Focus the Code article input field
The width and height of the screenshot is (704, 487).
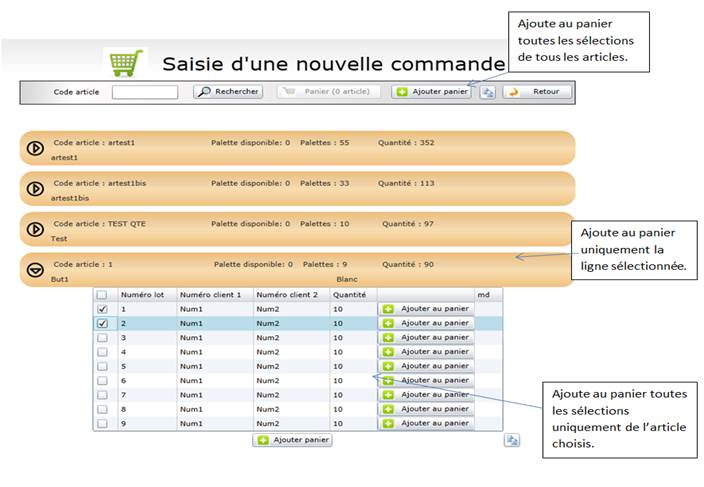pyautogui.click(x=144, y=92)
